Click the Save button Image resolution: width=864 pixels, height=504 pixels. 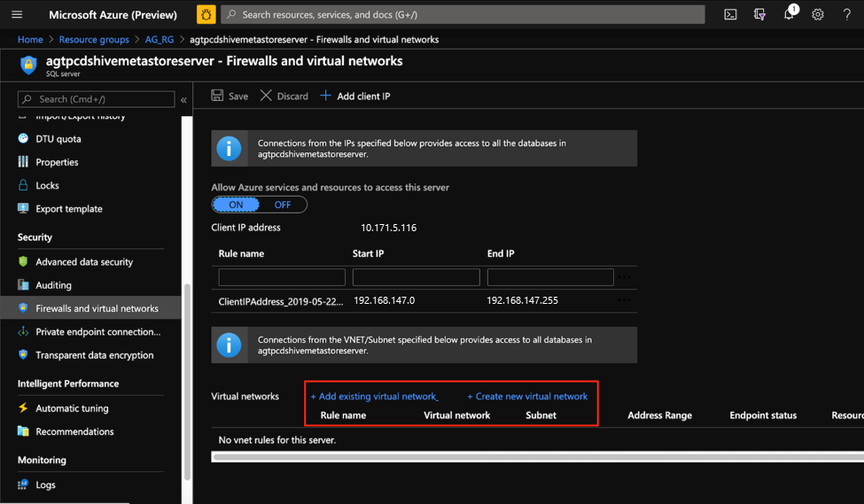coord(230,96)
